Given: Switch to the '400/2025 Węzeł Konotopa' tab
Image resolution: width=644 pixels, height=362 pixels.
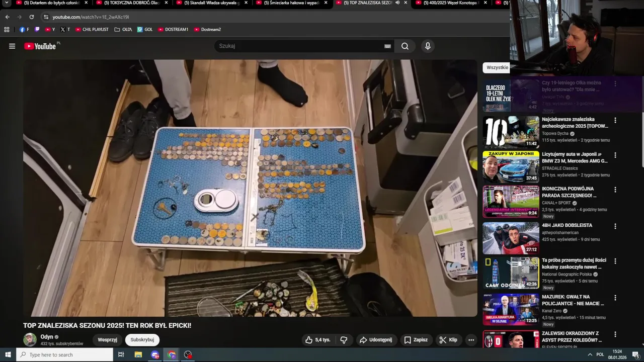Looking at the screenshot, I should (450, 3).
